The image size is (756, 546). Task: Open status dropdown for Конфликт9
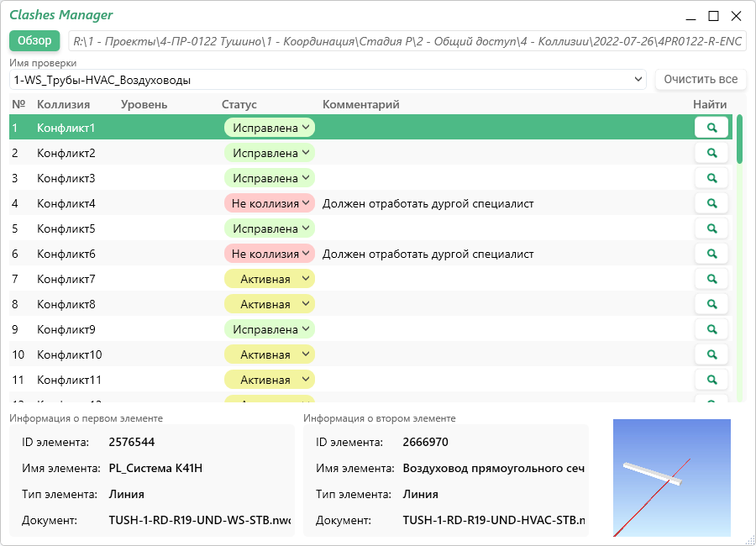coord(270,329)
